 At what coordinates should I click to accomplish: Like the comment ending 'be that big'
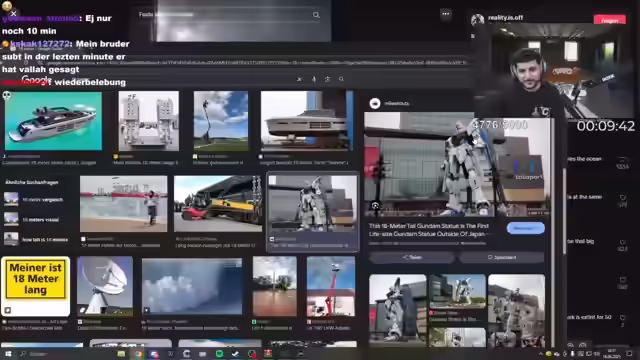tap(623, 242)
